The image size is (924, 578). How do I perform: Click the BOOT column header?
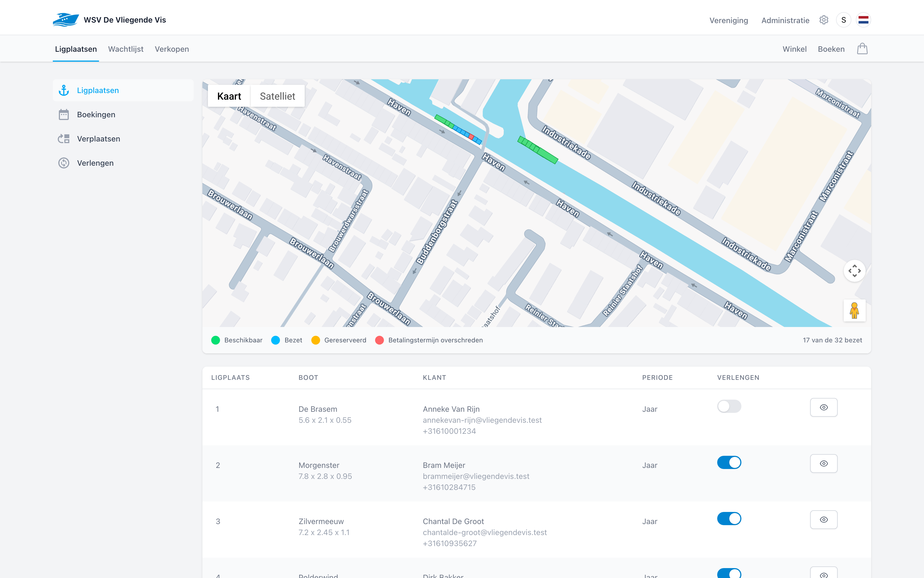pos(308,378)
